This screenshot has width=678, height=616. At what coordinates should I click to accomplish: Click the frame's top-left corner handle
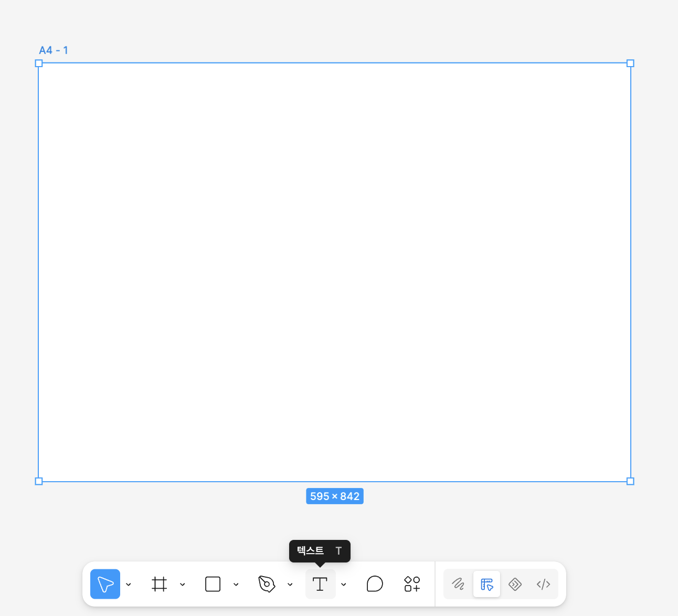(x=38, y=63)
